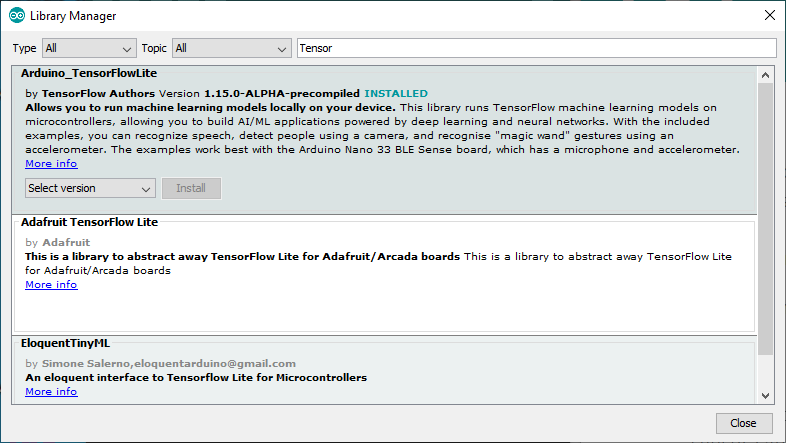Click the scrollbar down arrow

click(765, 395)
